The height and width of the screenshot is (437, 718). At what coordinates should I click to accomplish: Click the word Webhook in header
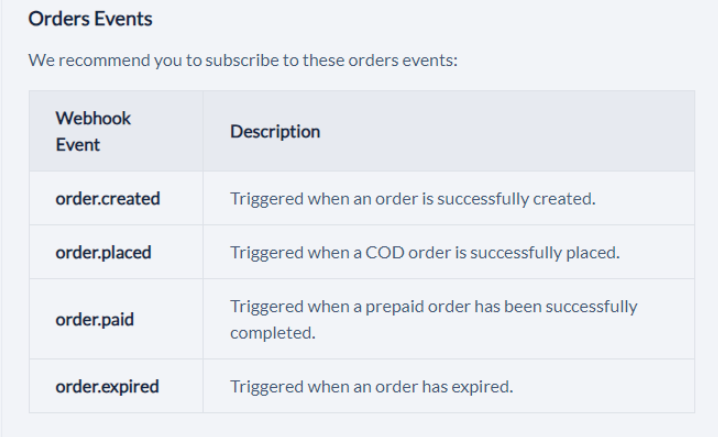93,118
